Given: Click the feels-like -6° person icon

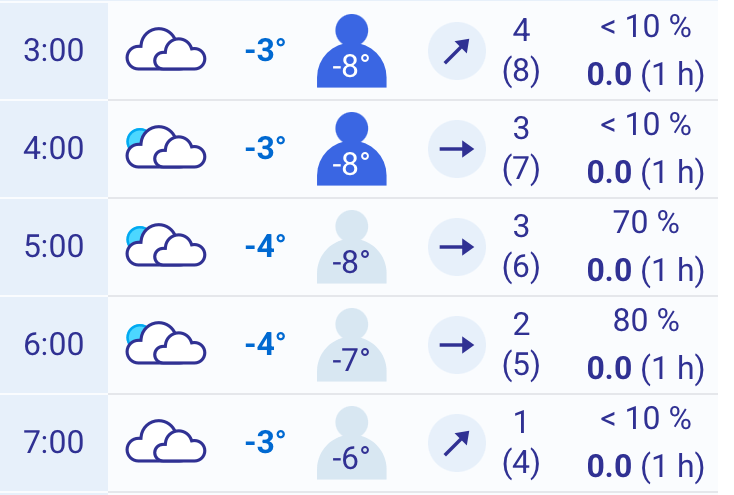Looking at the screenshot, I should tap(350, 444).
